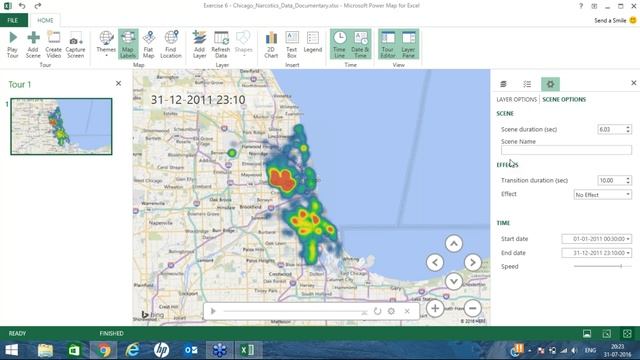Open the Themes gallery
Screen dimensions: 640x360
coord(106,44)
